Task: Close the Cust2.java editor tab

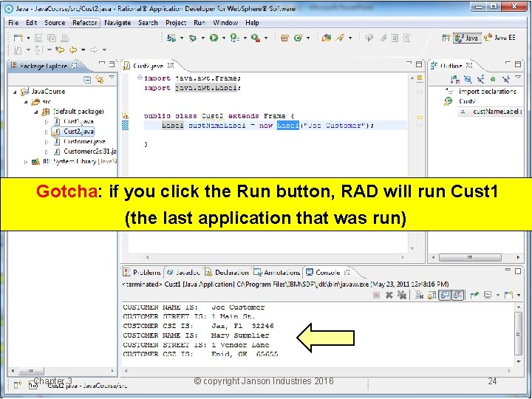Action: [171, 65]
